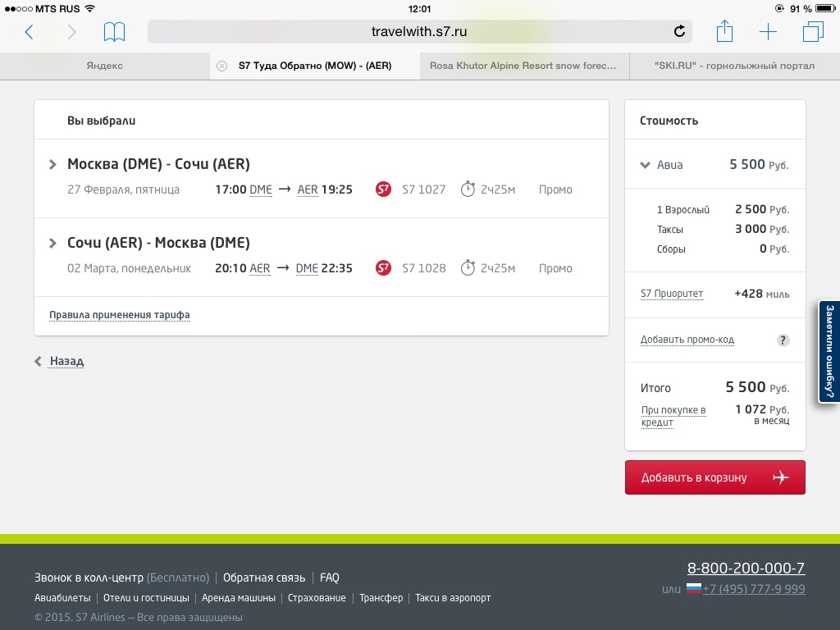Viewport: 840px width, 630px height.
Task: Tap the 1 072 Руб. в месяц amount
Action: (762, 414)
